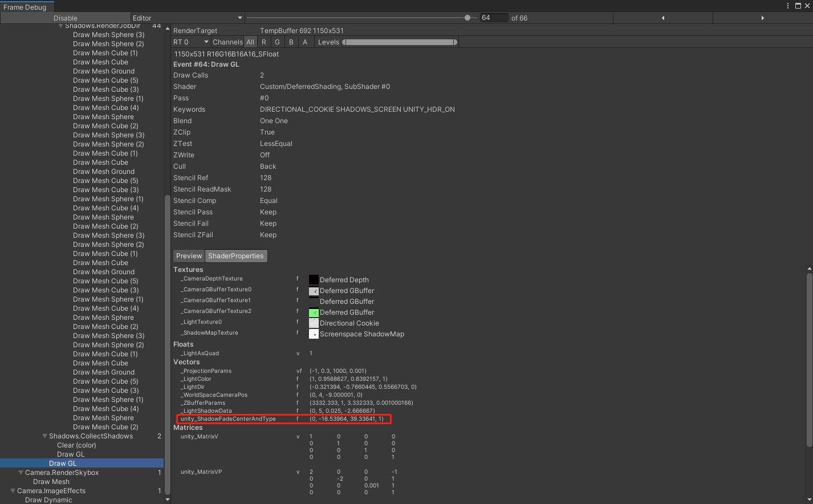
Task: Disable the frame debugger
Action: (x=66, y=18)
